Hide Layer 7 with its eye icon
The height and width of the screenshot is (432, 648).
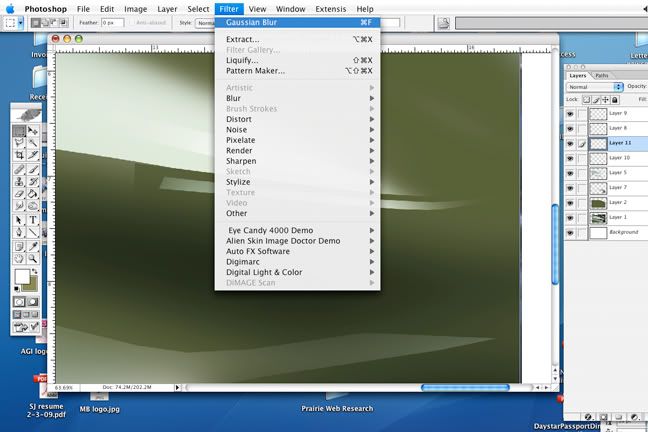point(570,188)
